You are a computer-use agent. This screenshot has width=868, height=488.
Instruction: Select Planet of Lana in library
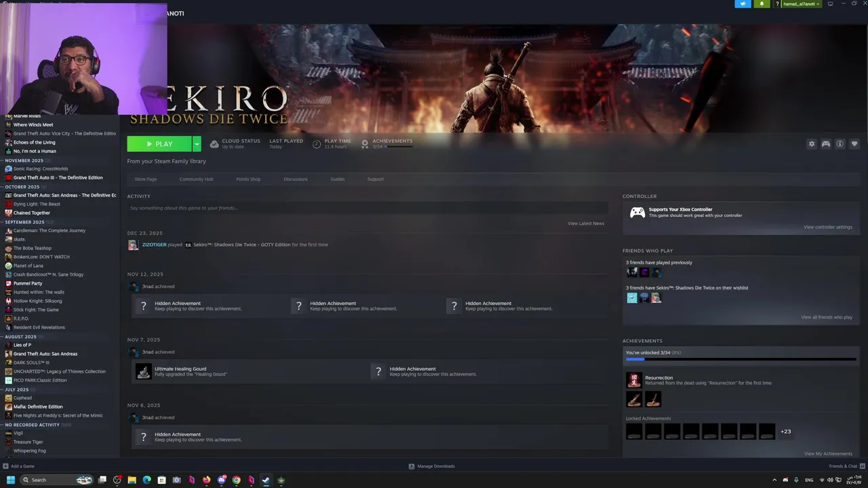[x=28, y=266]
